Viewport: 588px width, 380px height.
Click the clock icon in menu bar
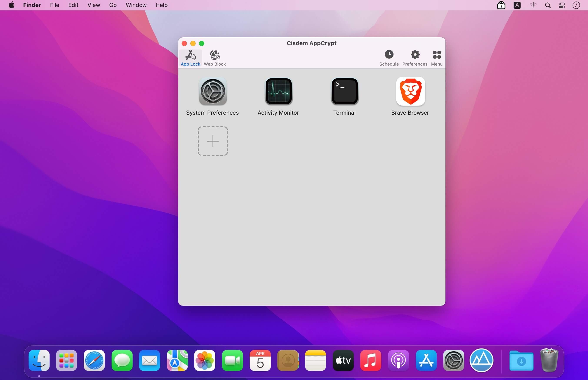[x=576, y=5]
